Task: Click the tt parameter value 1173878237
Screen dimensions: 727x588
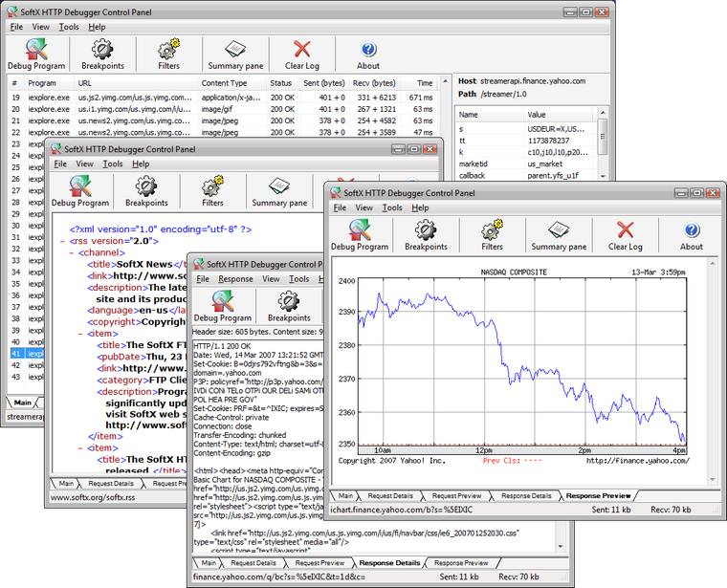Action: coord(548,141)
